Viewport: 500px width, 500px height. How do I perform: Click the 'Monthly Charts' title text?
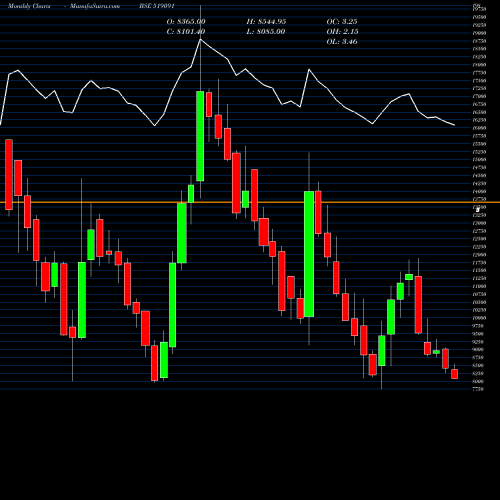tap(29, 6)
